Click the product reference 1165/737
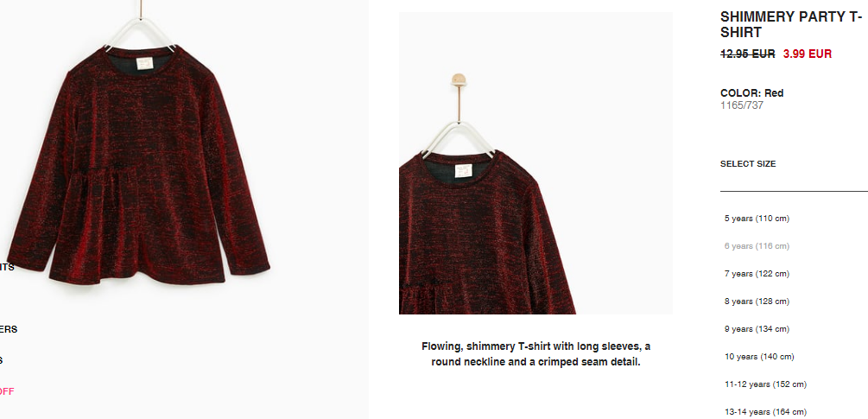This screenshot has height=419, width=868. point(742,105)
